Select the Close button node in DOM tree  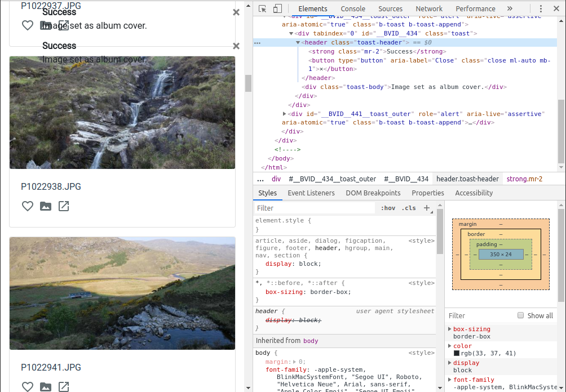(429, 65)
